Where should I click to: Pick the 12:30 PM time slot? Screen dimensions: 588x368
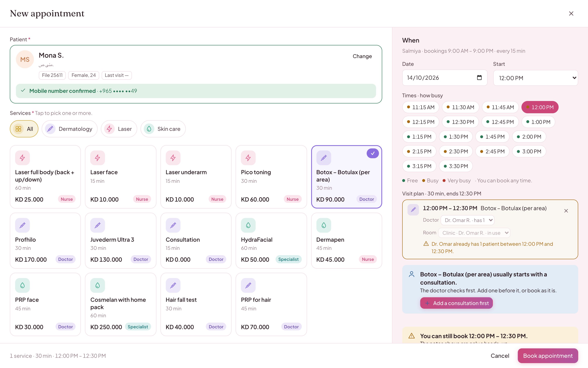[460, 122]
